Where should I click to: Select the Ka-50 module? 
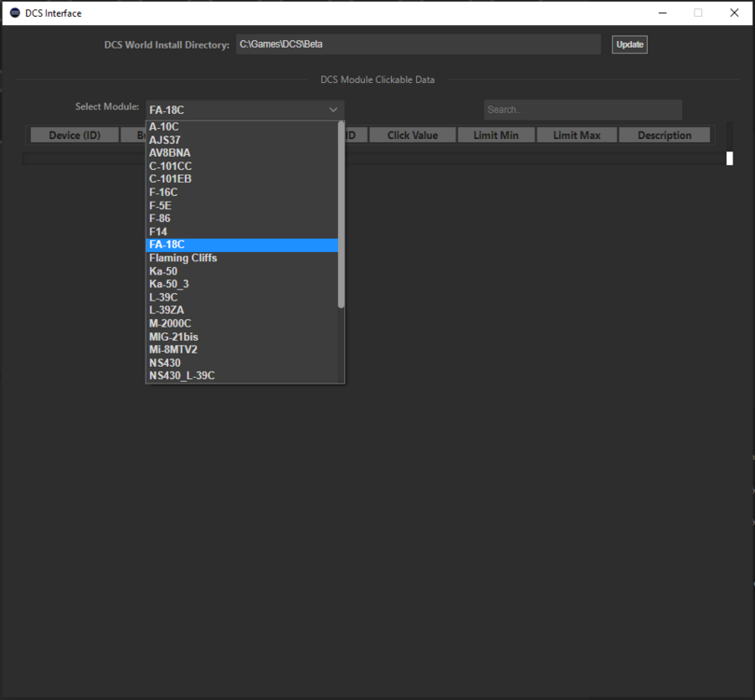click(242, 271)
